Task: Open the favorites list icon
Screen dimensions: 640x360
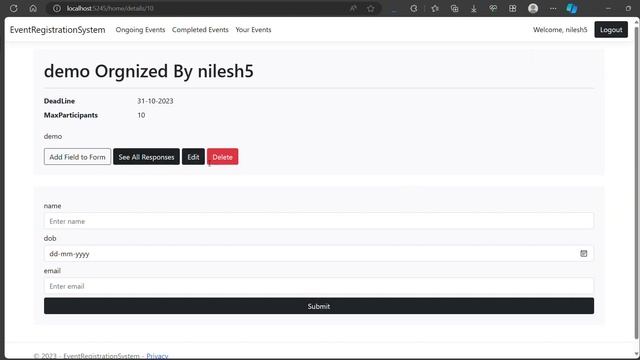Action: pyautogui.click(x=435, y=8)
